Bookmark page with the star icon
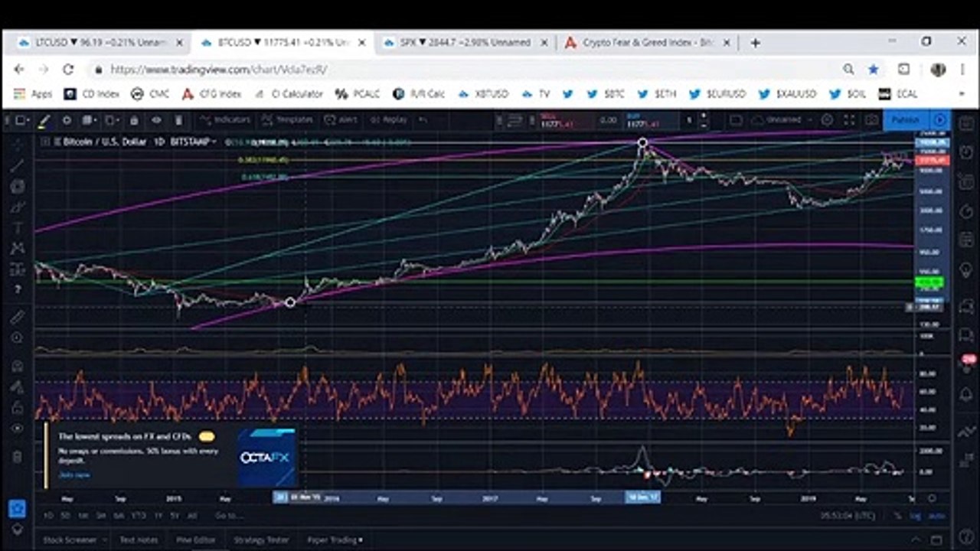980x551 pixels. pos(874,69)
